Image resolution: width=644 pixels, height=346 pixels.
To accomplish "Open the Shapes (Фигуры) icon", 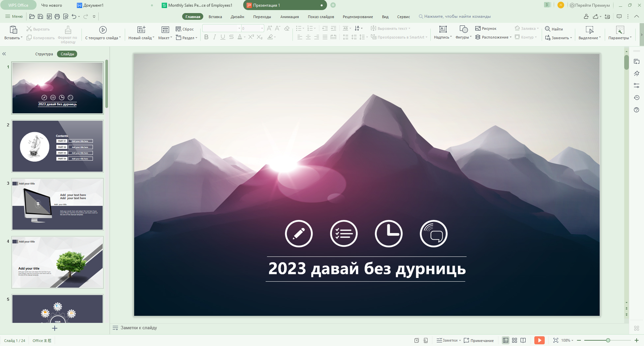I will point(463,30).
